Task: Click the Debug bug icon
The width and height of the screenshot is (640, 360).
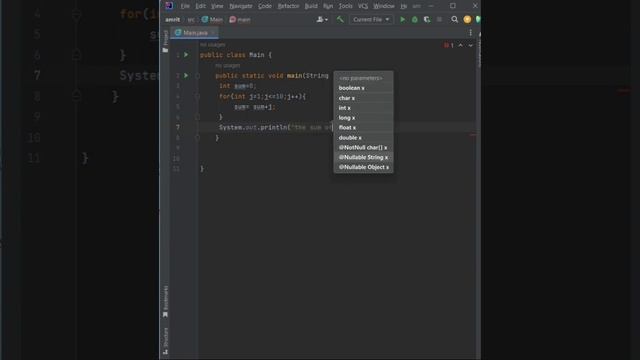Action: pyautogui.click(x=415, y=20)
